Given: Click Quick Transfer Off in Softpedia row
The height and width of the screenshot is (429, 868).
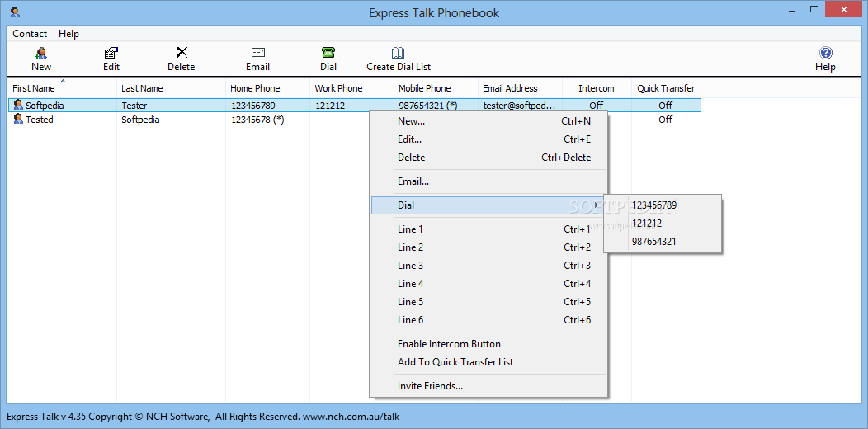Looking at the screenshot, I should [665, 105].
